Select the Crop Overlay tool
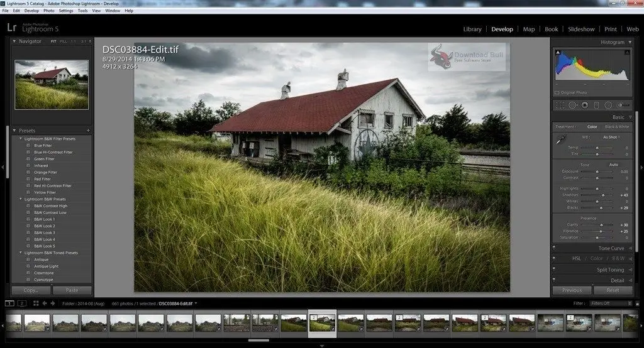The height and width of the screenshot is (348, 644). (560, 105)
